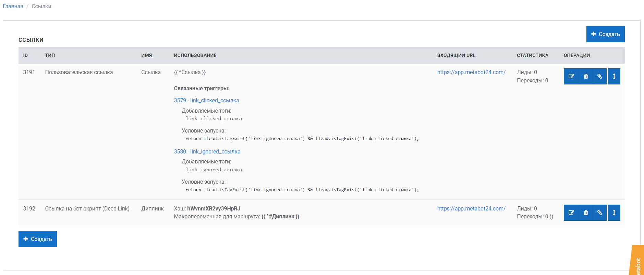Open trigger 3579 - link_clicked_ссылка
The image size is (644, 275).
pos(206,100)
